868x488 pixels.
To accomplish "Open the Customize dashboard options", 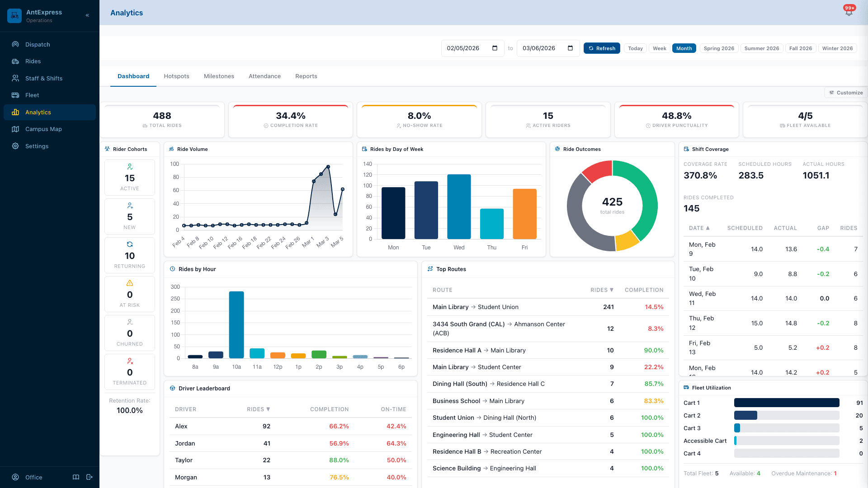I will (846, 93).
